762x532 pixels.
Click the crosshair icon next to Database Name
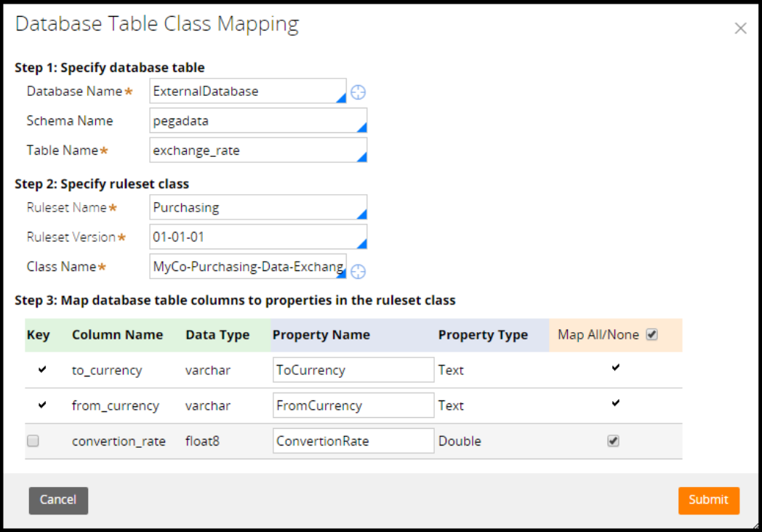pyautogui.click(x=358, y=92)
